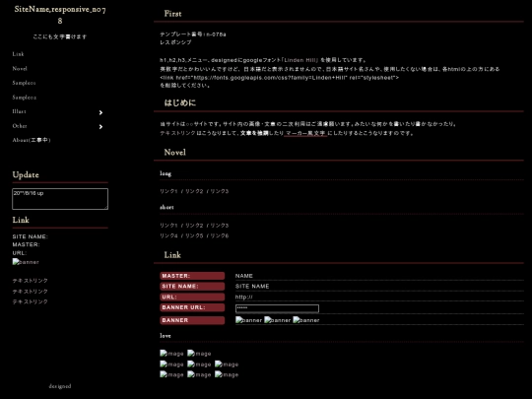Open the Link menu item in sidebar
Viewport: 532px width, 399px height.
point(19,54)
